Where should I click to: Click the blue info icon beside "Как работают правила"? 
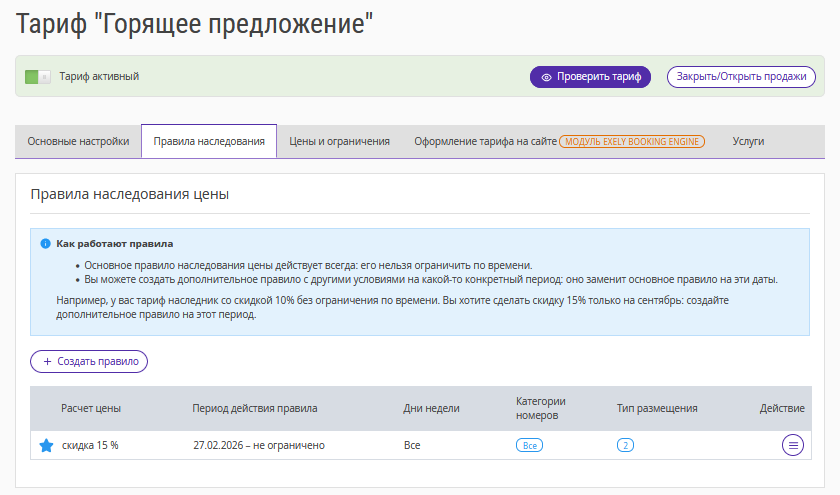[45, 243]
